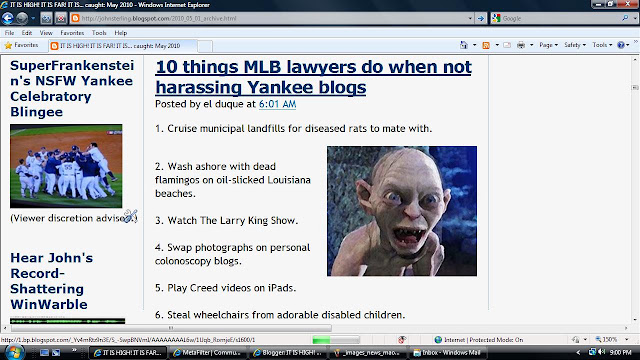Open the Tools dropdown in command bar

(x=602, y=45)
